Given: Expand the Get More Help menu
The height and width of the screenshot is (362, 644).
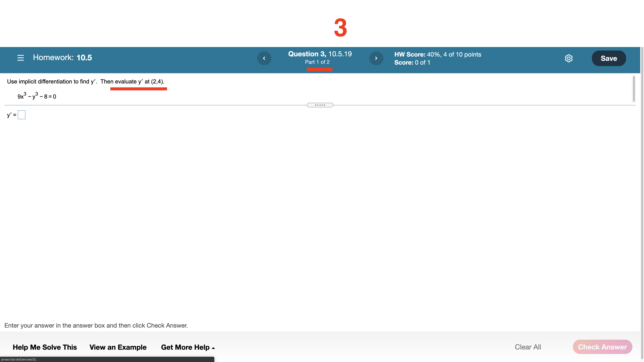Looking at the screenshot, I should coord(185,347).
